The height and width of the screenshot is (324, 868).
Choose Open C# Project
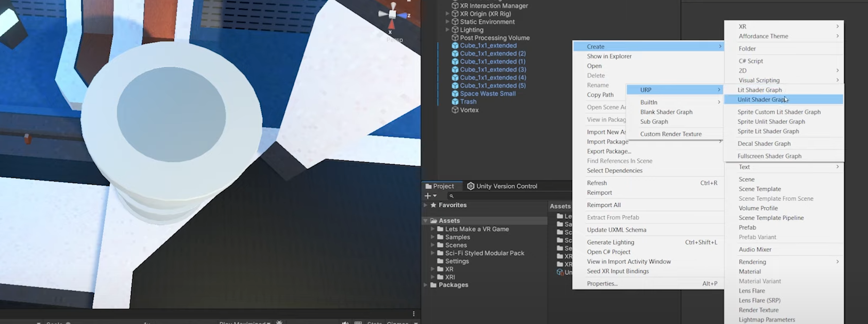(x=648, y=252)
